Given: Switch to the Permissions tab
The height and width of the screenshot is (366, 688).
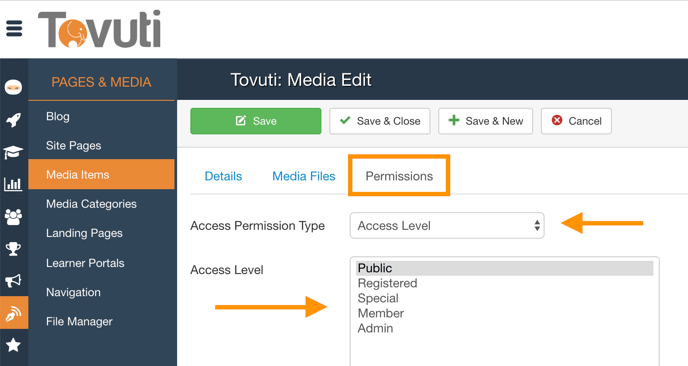Looking at the screenshot, I should (x=399, y=176).
